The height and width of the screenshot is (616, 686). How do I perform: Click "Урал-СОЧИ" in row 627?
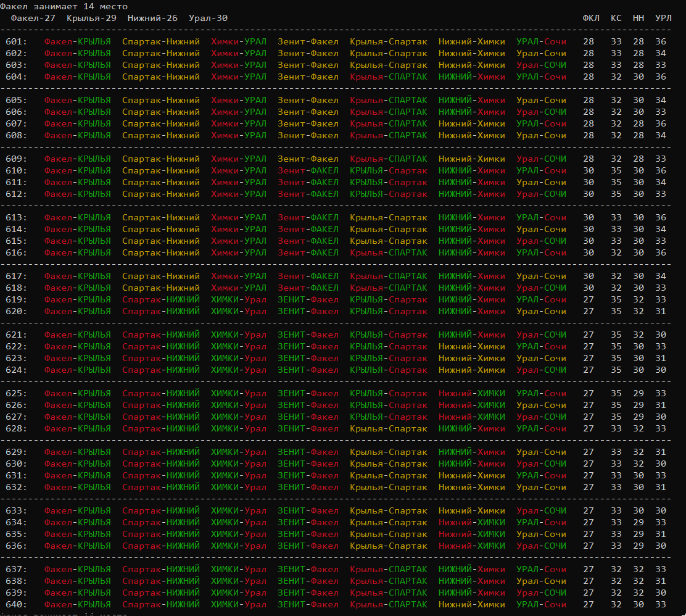point(541,417)
